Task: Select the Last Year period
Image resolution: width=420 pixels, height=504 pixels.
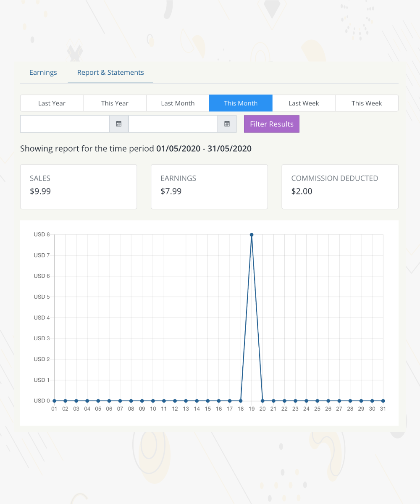Action: 52,103
